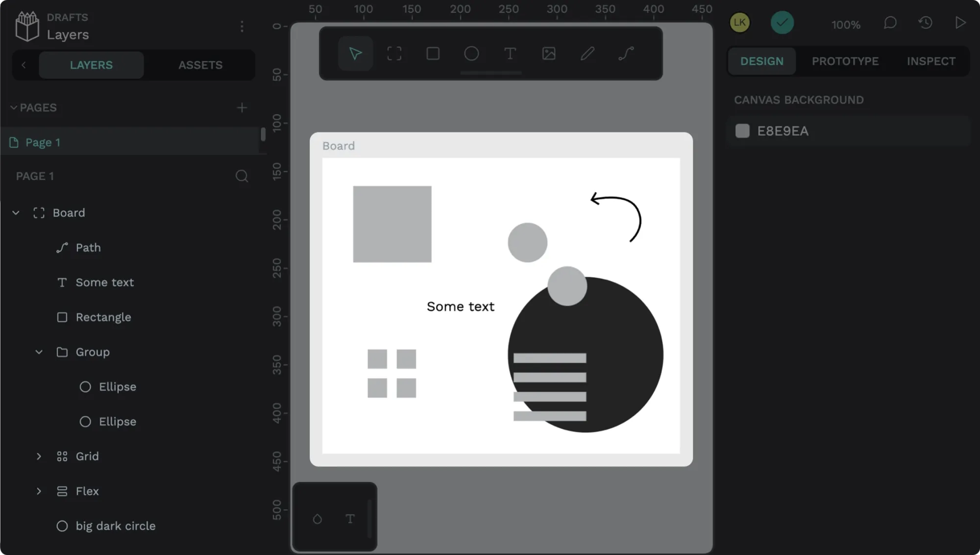Collapse the Board layer group

[x=16, y=213]
